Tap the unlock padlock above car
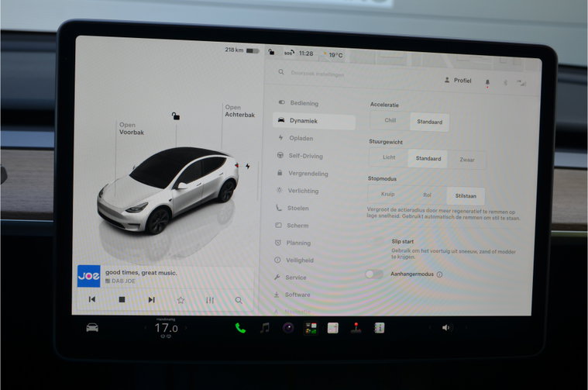Image resolution: width=588 pixels, height=390 pixels. coord(176,116)
